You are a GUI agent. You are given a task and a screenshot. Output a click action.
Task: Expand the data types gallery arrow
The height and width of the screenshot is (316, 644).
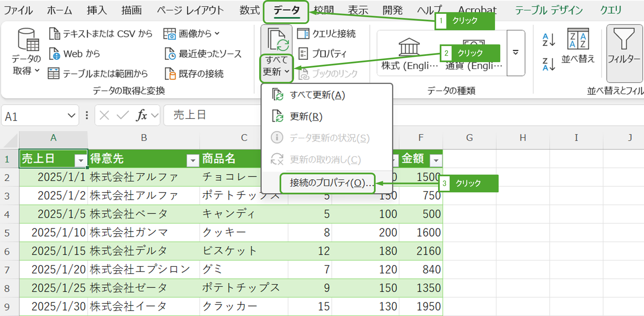[515, 53]
